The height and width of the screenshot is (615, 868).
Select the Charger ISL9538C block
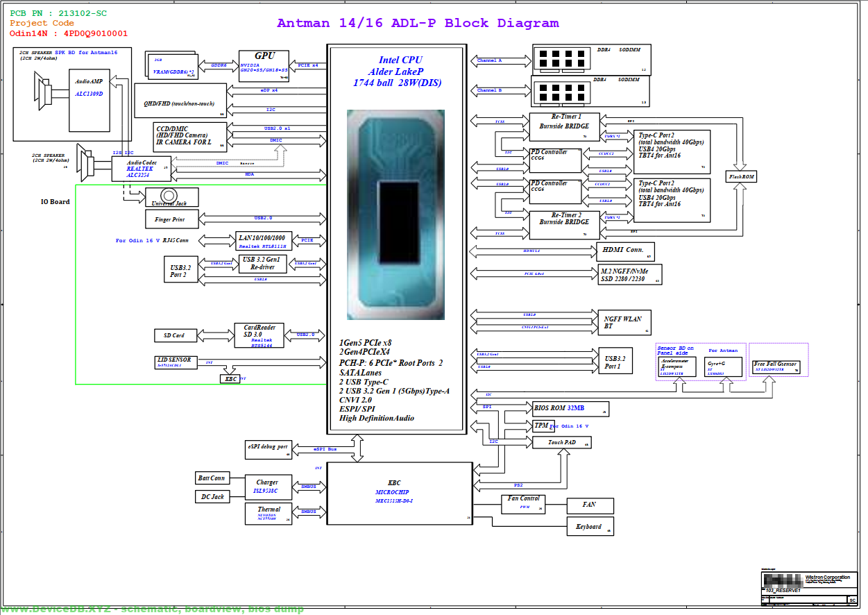tap(269, 487)
